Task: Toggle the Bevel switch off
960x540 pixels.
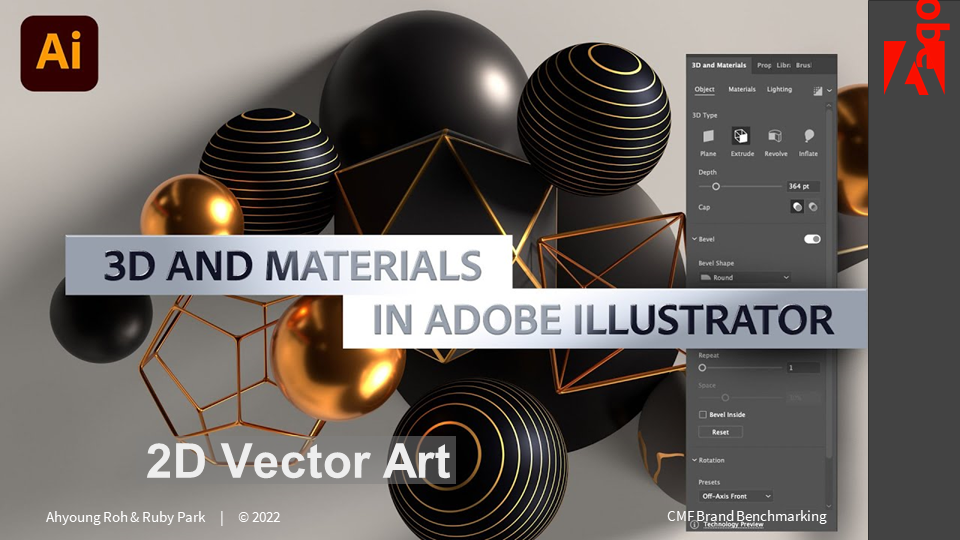Action: pos(812,239)
